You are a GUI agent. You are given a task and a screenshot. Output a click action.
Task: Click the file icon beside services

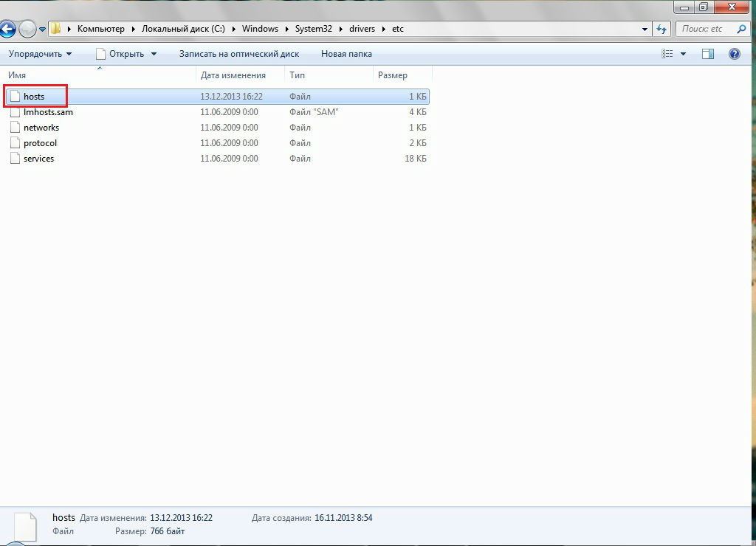coord(15,159)
